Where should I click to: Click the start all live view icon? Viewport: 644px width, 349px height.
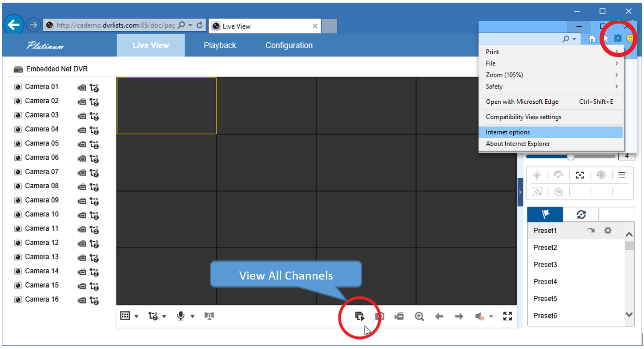360,317
